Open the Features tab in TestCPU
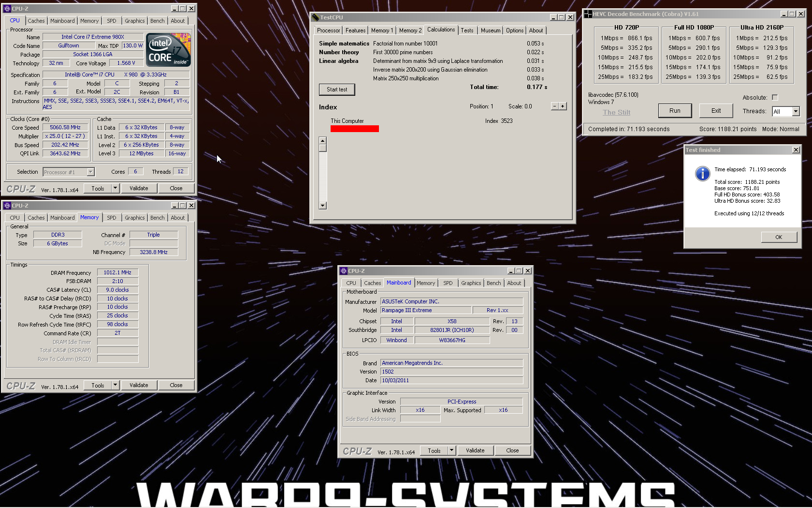The height and width of the screenshot is (508, 812). pyautogui.click(x=355, y=30)
